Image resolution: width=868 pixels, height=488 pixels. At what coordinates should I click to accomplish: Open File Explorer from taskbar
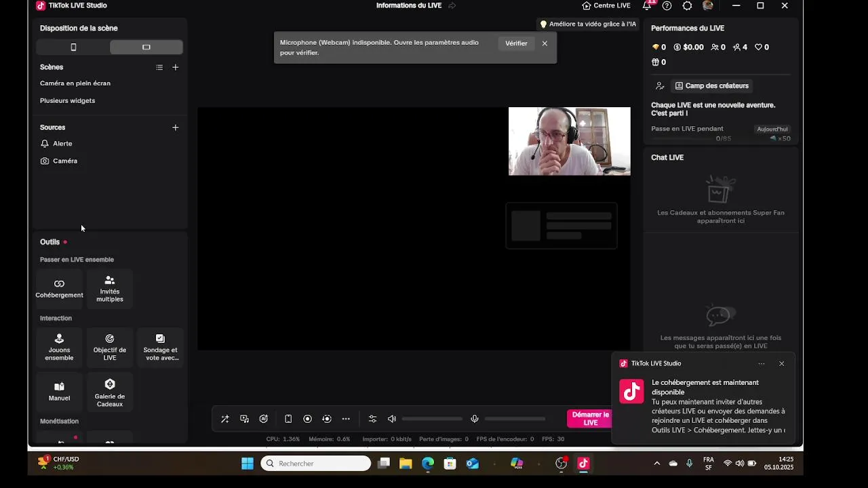[406, 464]
